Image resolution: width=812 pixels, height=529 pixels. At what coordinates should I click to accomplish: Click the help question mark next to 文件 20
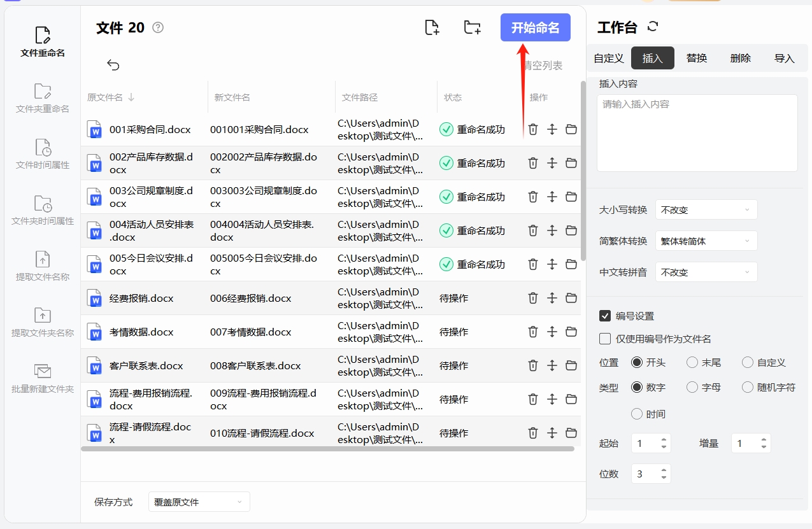click(158, 27)
